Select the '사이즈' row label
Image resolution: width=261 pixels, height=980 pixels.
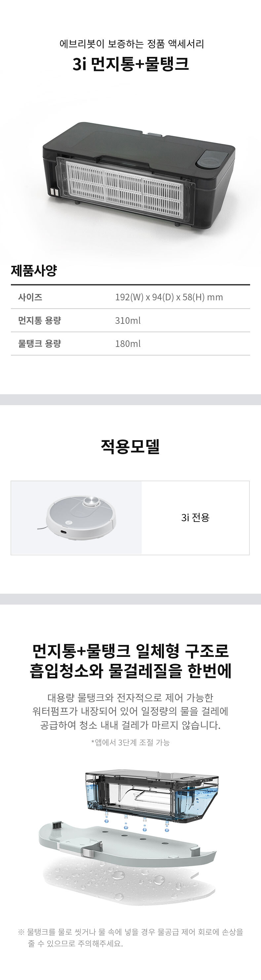tap(30, 297)
